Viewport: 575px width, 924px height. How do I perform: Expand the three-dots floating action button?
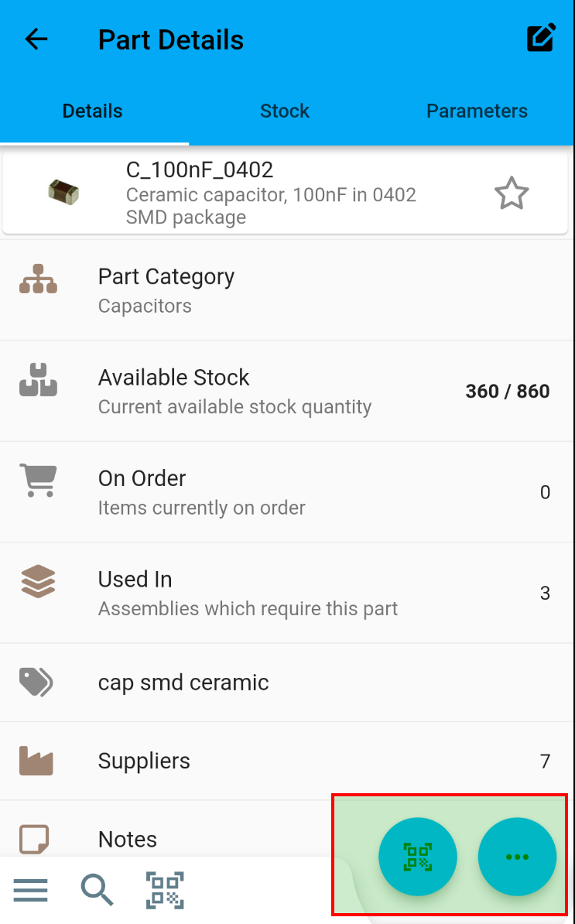point(517,857)
